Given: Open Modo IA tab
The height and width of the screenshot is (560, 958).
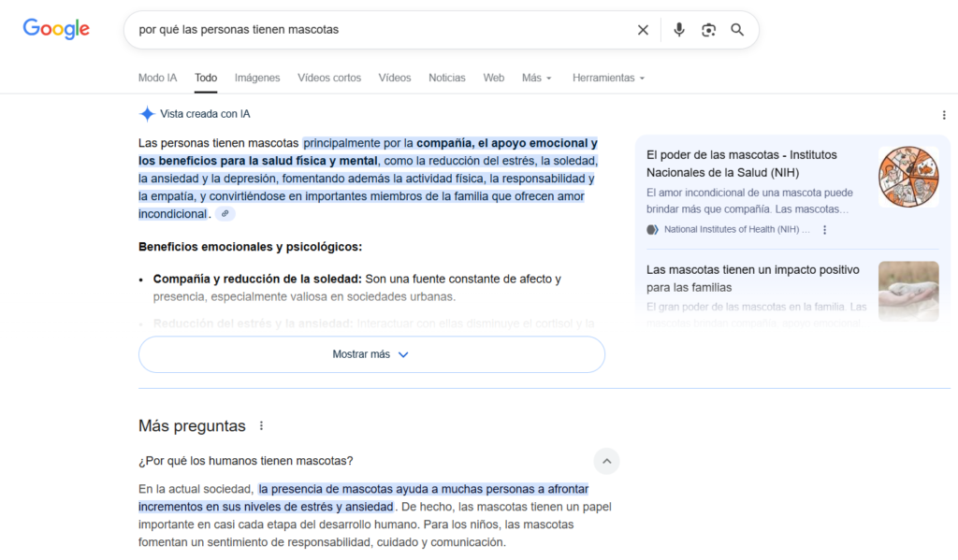Looking at the screenshot, I should point(157,78).
